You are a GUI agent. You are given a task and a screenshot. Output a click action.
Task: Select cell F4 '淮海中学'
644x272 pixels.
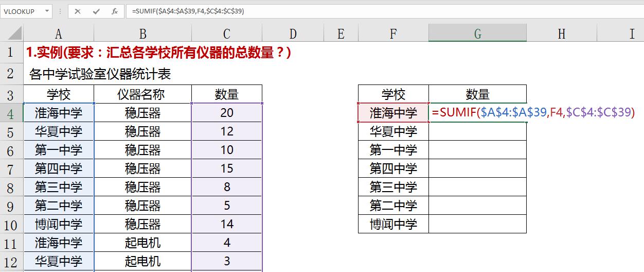tap(393, 113)
